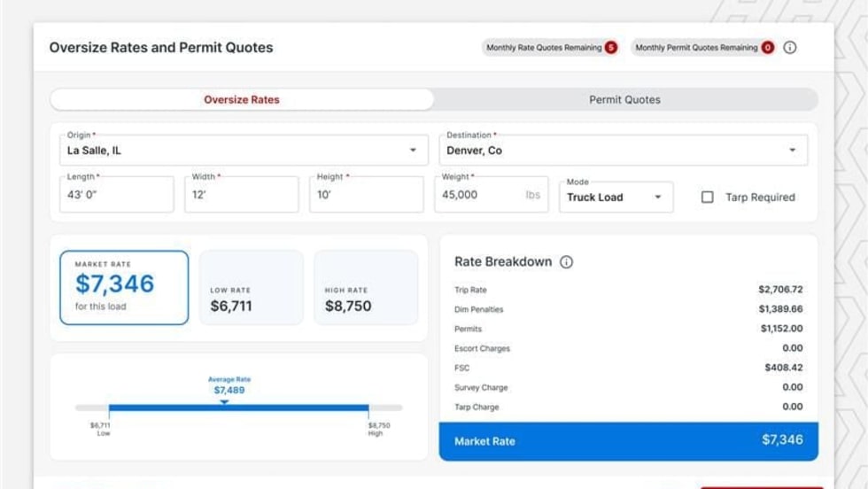Enable the Tarp Required checkbox

(707, 198)
